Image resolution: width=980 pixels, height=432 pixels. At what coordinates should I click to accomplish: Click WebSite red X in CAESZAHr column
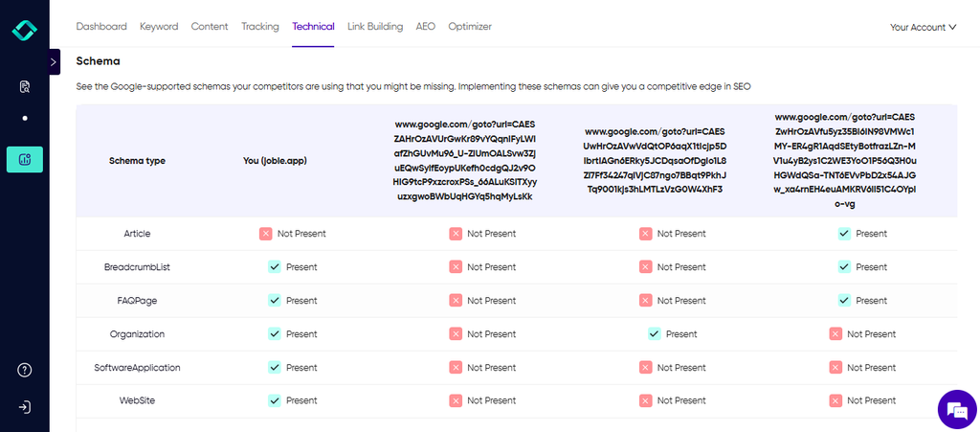[x=456, y=400]
